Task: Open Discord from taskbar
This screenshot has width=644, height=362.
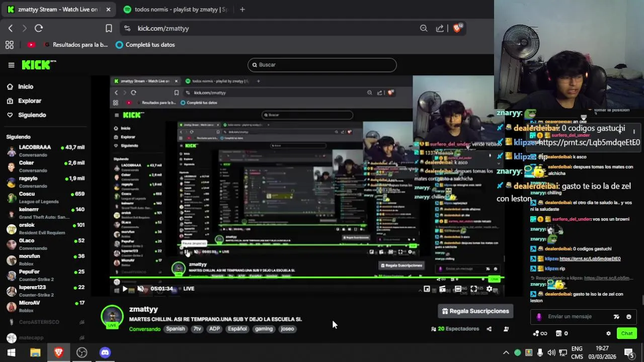Action: pyautogui.click(x=105, y=352)
